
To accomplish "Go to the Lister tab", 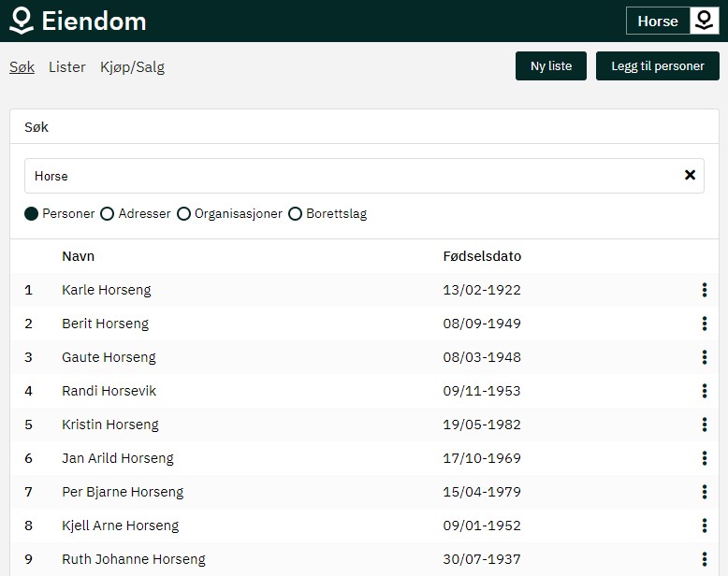I will (x=66, y=67).
